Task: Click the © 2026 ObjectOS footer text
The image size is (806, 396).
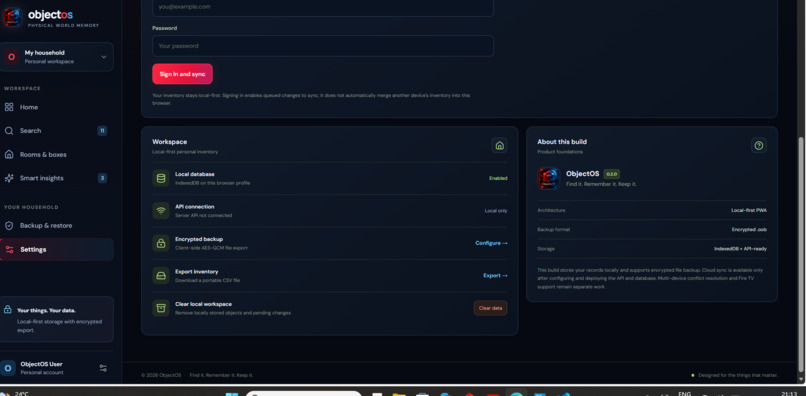Action: tap(161, 375)
